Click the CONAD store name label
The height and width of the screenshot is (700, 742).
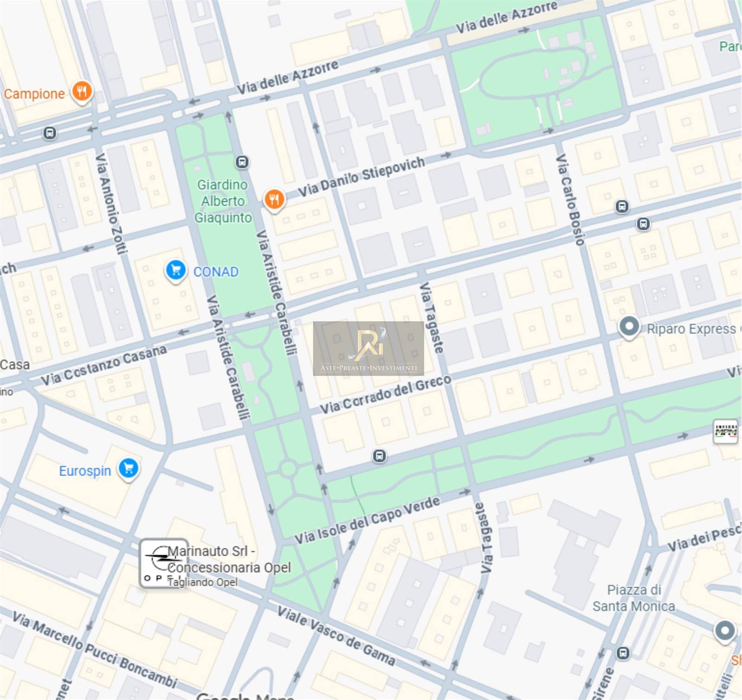click(216, 272)
